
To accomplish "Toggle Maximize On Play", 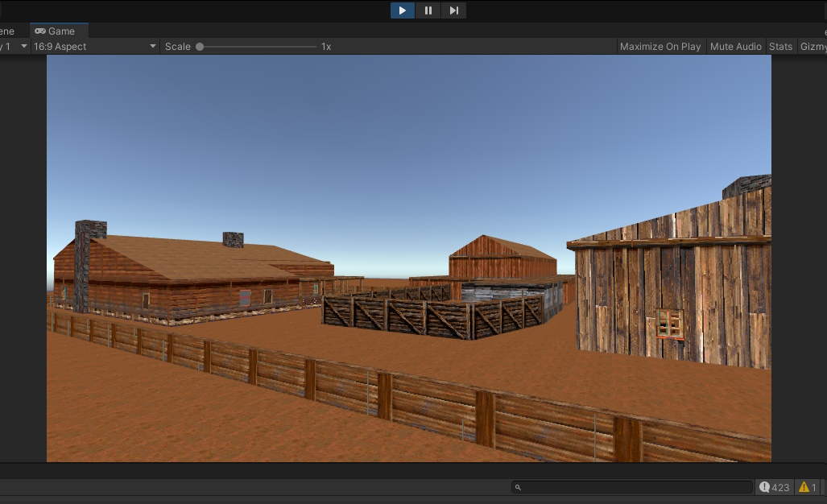I will pyautogui.click(x=660, y=47).
